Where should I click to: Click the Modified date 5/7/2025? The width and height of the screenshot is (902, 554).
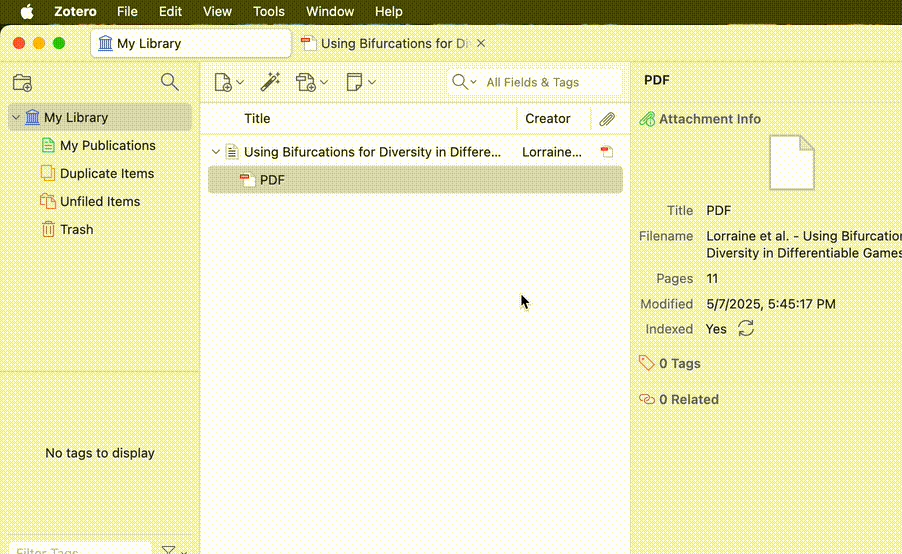coord(771,304)
